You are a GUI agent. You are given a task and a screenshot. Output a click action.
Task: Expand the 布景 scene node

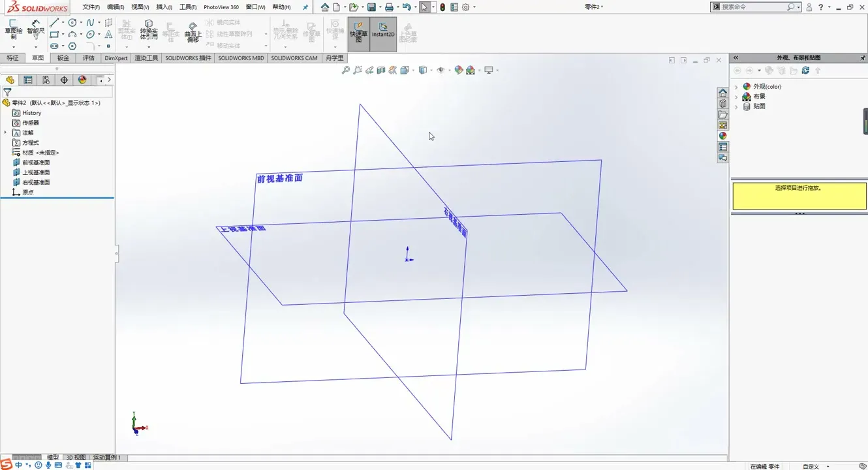[x=736, y=97]
